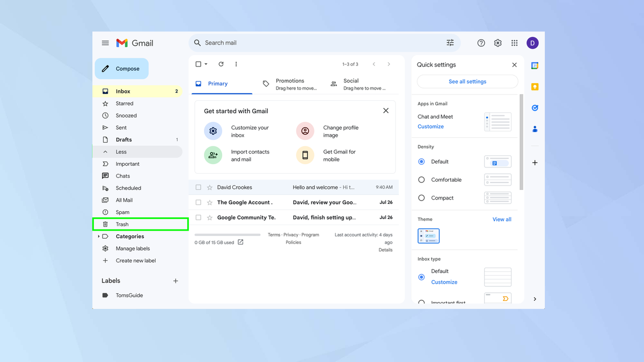Open the more options three-dot menu
The width and height of the screenshot is (644, 362).
click(236, 64)
